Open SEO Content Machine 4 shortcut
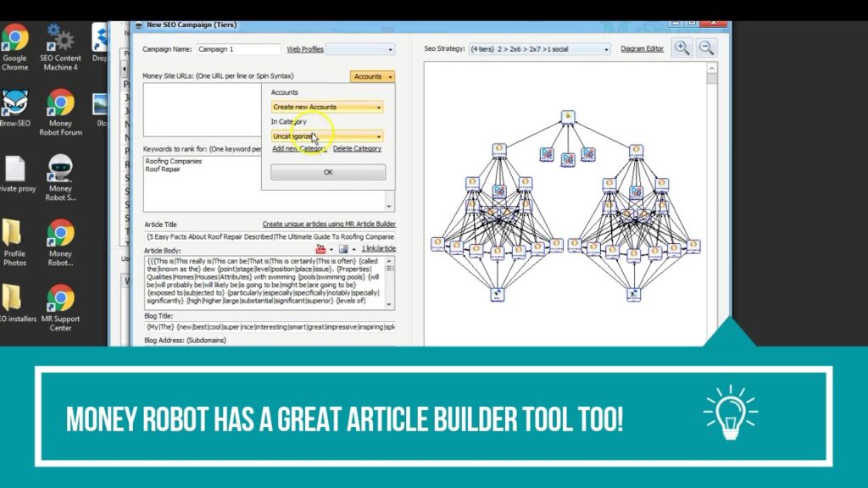This screenshot has height=488, width=868. 60,47
